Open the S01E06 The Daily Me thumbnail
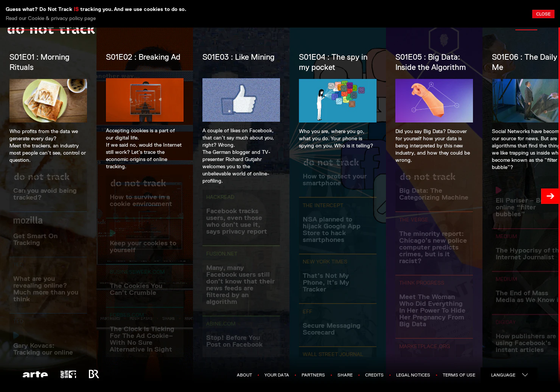Image resolution: width=560 pixels, height=392 pixels. point(526,101)
